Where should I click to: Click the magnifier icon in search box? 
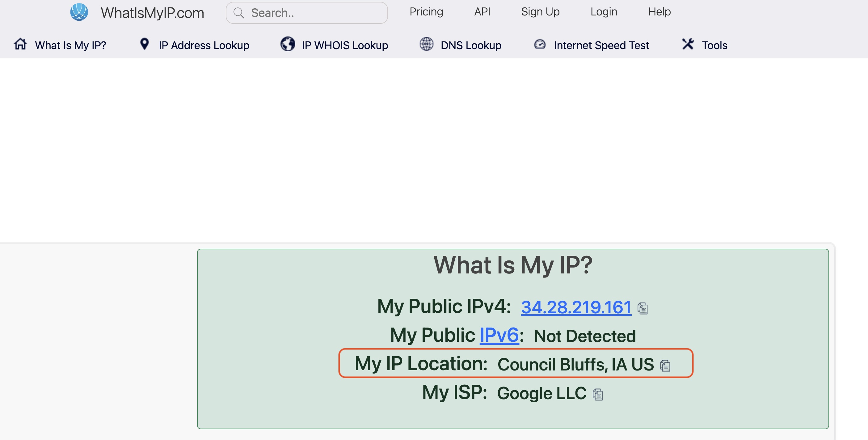pos(238,13)
